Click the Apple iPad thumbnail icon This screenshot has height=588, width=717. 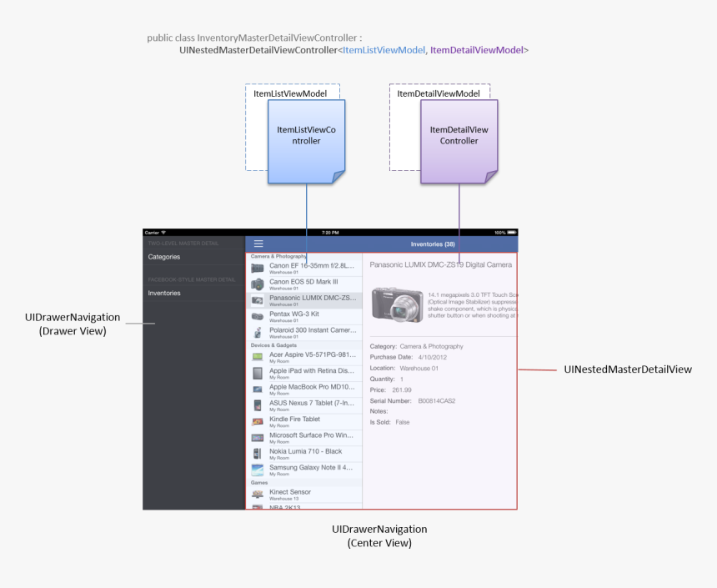[258, 373]
